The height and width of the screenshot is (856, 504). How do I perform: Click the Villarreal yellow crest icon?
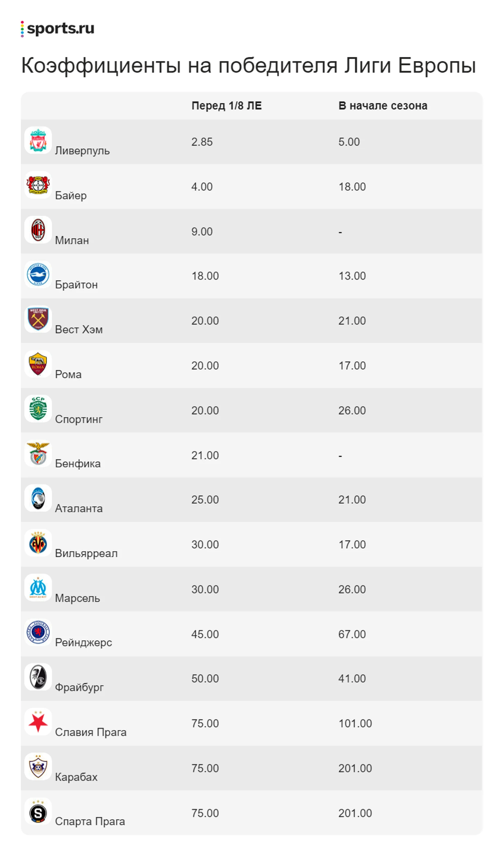[38, 543]
